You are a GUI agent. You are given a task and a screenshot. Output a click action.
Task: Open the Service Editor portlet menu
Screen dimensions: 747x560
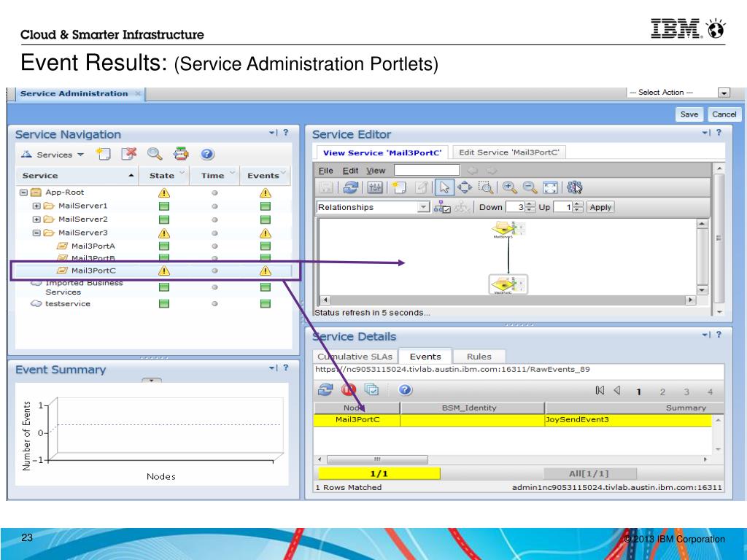[705, 133]
